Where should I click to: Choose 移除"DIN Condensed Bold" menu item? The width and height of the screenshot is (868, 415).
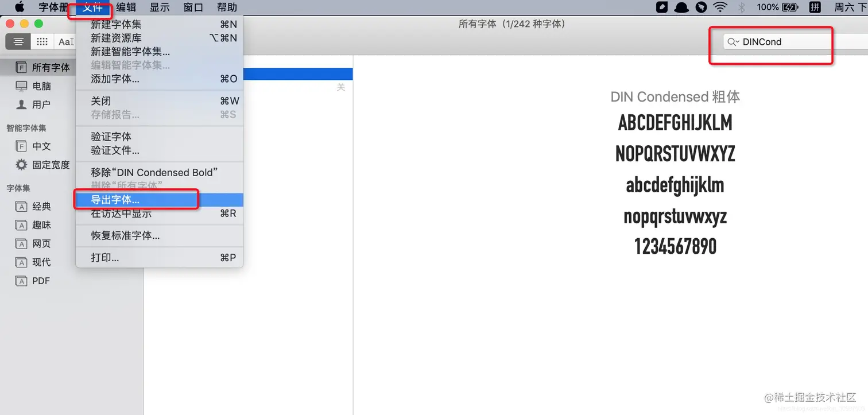[x=160, y=172]
